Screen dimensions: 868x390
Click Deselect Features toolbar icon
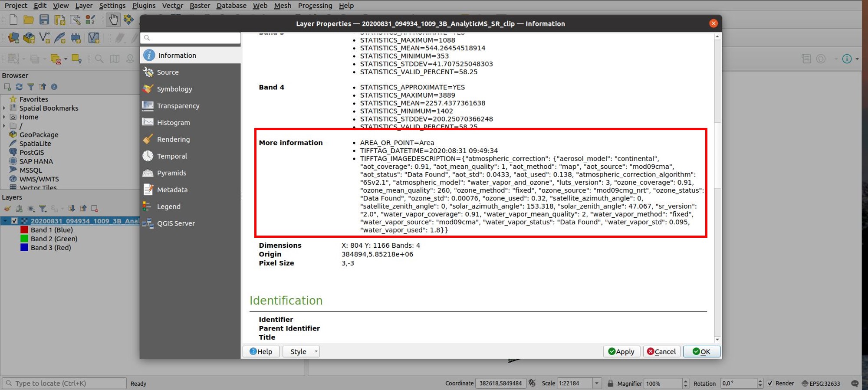point(56,59)
